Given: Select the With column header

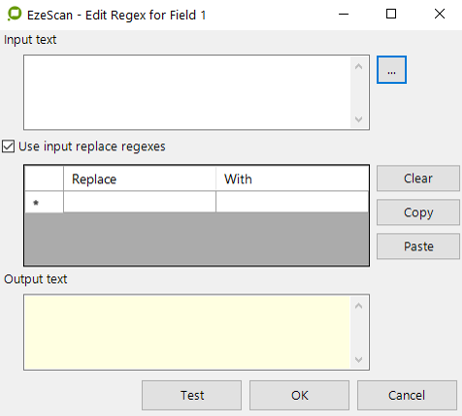Looking at the screenshot, I should coord(292,179).
